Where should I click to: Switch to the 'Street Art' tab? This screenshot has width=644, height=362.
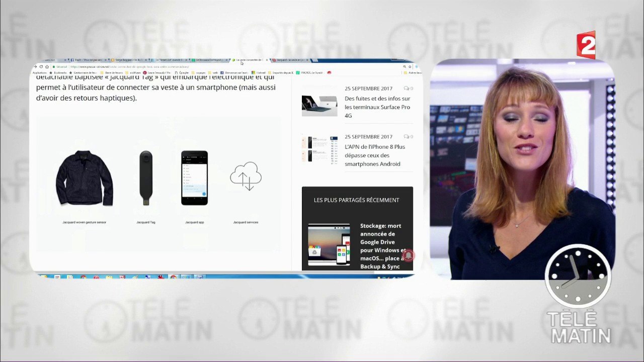pos(170,60)
